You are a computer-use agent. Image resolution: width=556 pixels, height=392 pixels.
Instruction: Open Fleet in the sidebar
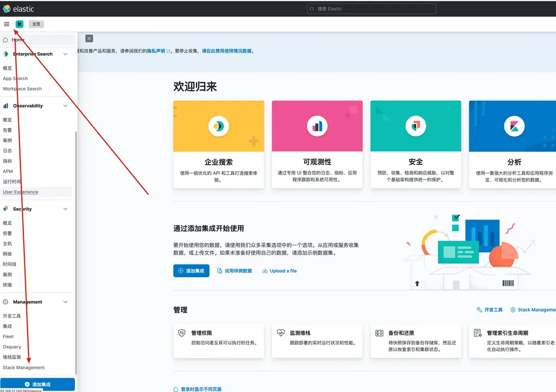pos(8,336)
